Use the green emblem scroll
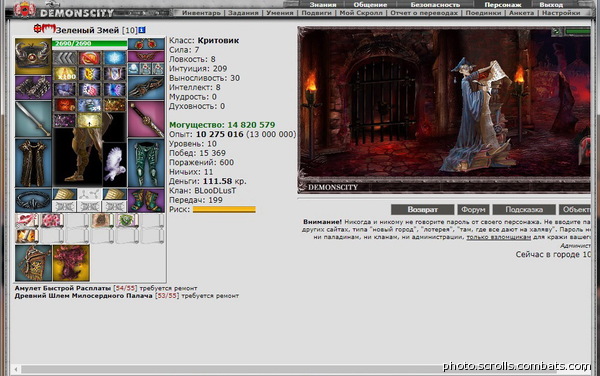Screen dimensions: 600x376 (x=127, y=221)
